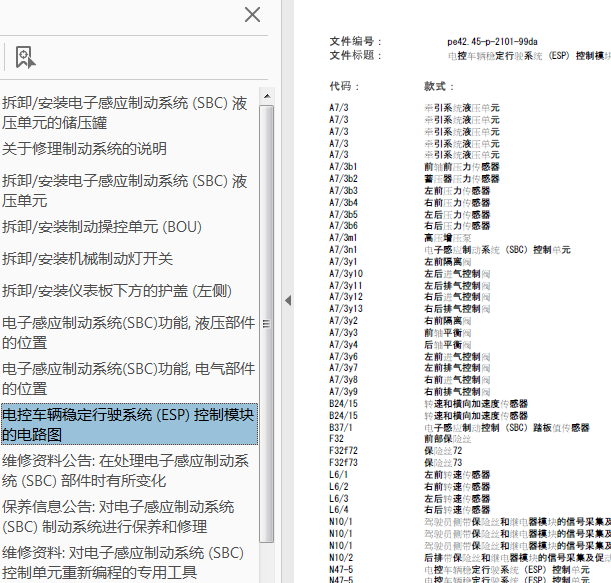Click code B37/1 in the list
Screen dimensions: 611x583
(x=341, y=428)
